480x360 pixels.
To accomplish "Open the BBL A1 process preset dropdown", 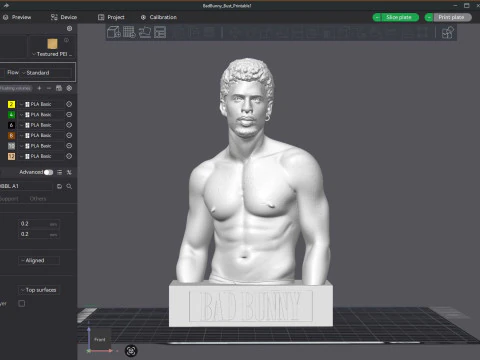I will tap(26, 186).
